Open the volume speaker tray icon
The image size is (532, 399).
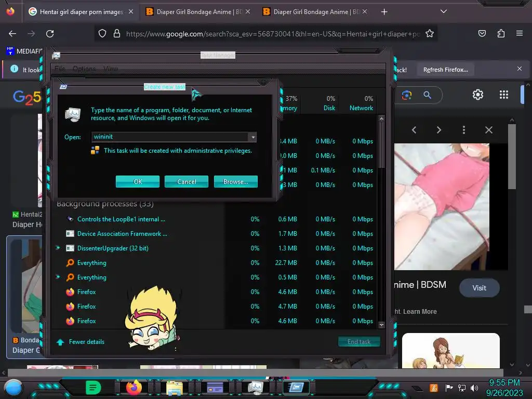coord(474,388)
